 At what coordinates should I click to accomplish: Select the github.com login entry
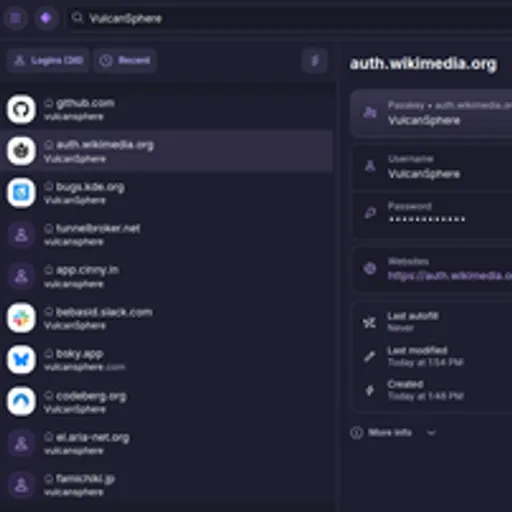click(x=167, y=109)
